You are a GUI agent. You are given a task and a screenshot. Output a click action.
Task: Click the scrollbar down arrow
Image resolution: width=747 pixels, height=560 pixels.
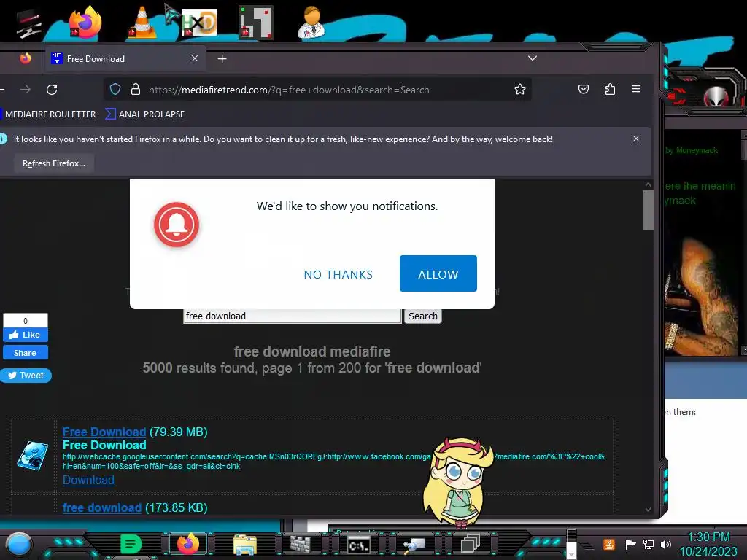pos(648,509)
